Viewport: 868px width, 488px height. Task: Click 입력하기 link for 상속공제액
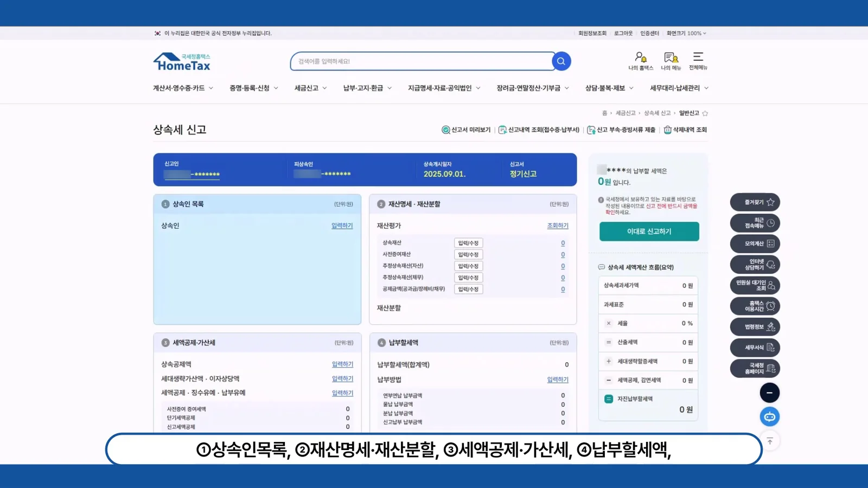pos(342,364)
